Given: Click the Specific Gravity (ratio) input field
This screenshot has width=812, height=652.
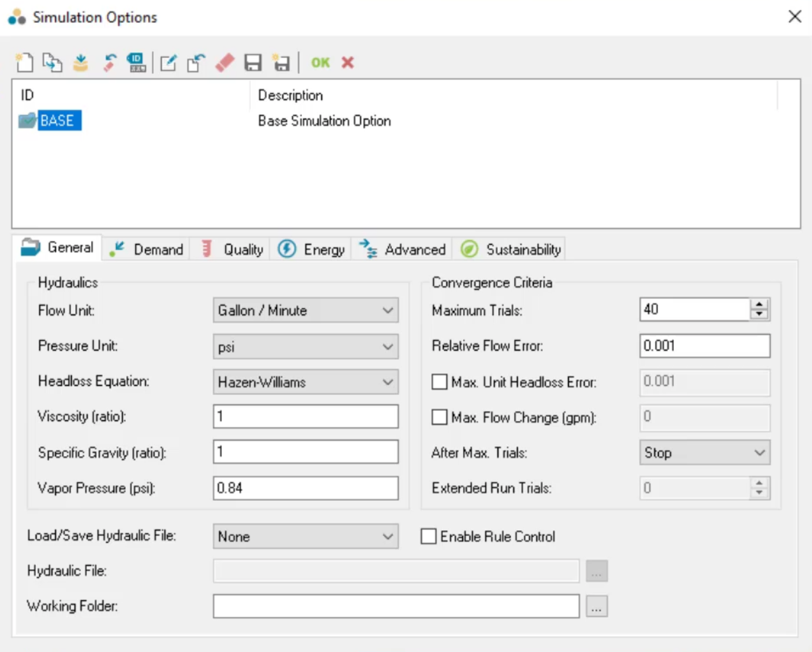Looking at the screenshot, I should [x=306, y=452].
